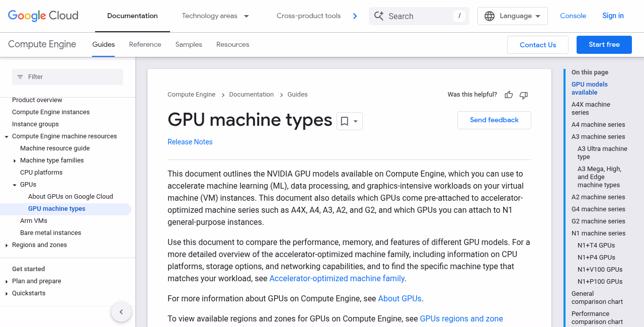This screenshot has width=644, height=327.
Task: Open About GPUs on Google Cloud
Action: tap(70, 197)
